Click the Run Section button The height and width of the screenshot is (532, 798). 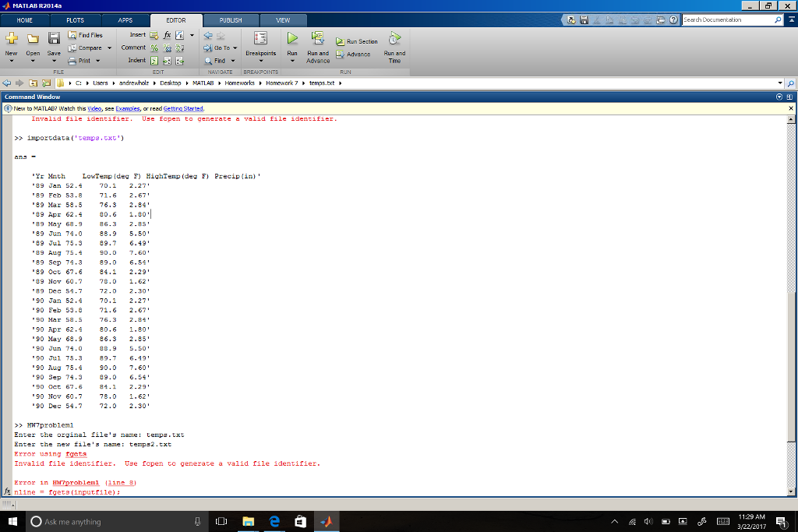point(357,41)
